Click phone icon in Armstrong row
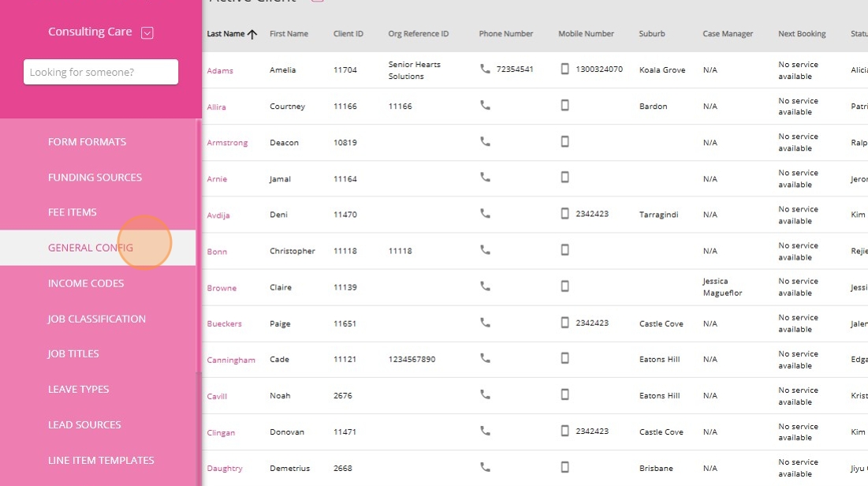Viewport: 868px width, 486px height. tap(485, 141)
